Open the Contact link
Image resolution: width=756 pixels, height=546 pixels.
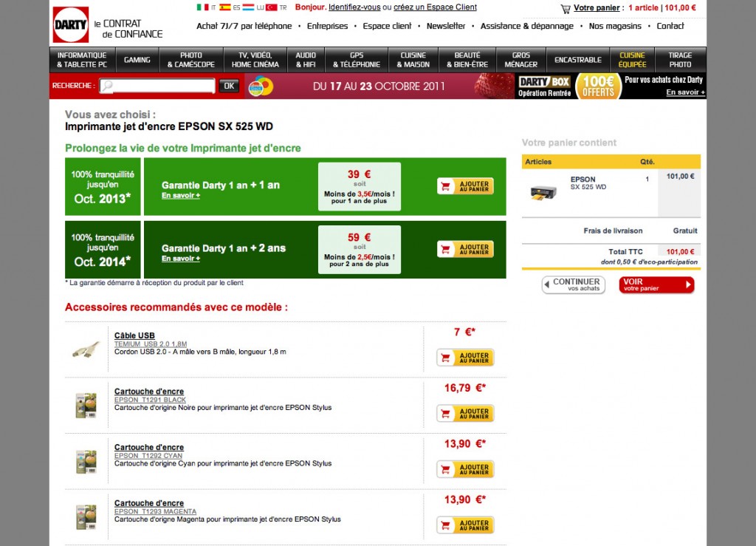pyautogui.click(x=670, y=26)
